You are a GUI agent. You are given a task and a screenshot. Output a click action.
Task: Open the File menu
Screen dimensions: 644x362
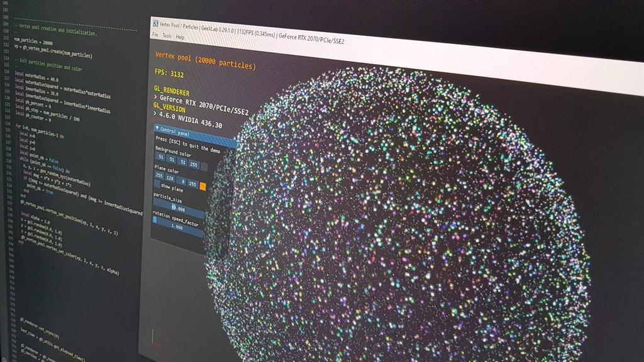[x=155, y=35]
